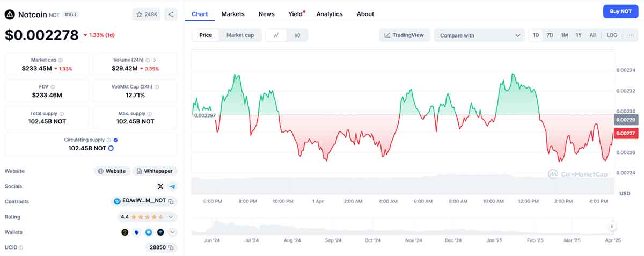This screenshot has height=256, width=644.
Task: Expand the Rating details chevron
Action: [x=171, y=217]
